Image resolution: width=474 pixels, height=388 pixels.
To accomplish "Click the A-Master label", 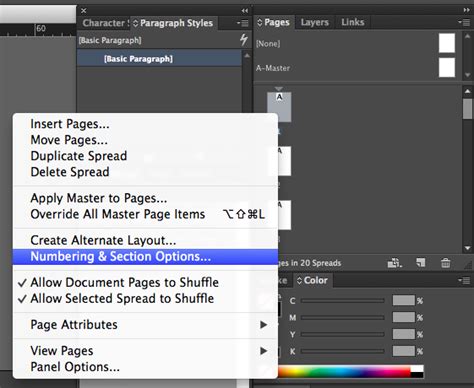I will tap(273, 68).
